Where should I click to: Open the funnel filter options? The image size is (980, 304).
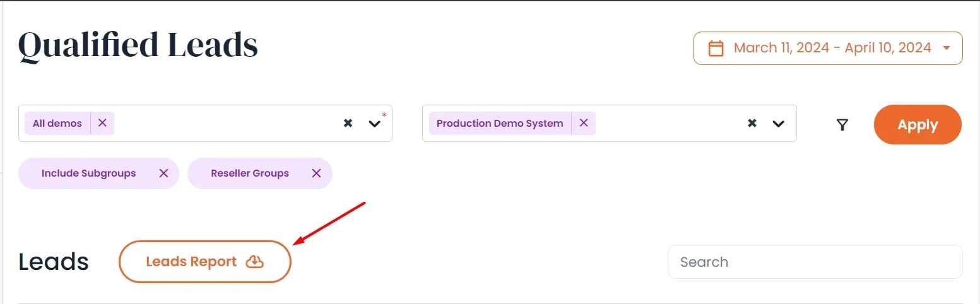tap(842, 125)
